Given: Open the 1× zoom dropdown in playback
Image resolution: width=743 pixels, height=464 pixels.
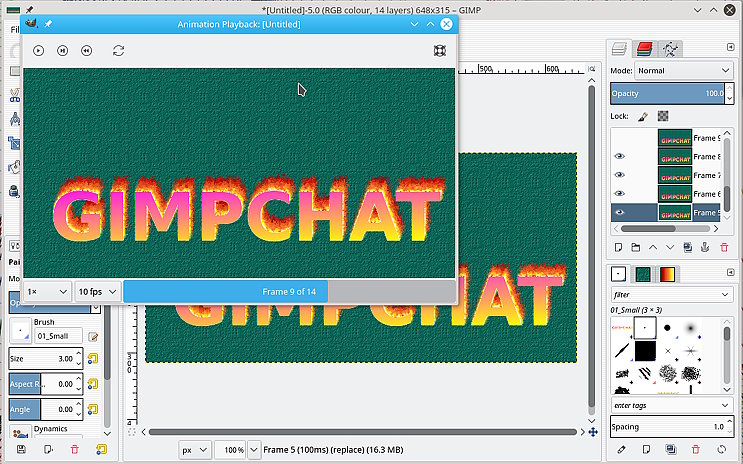Looking at the screenshot, I should point(48,292).
